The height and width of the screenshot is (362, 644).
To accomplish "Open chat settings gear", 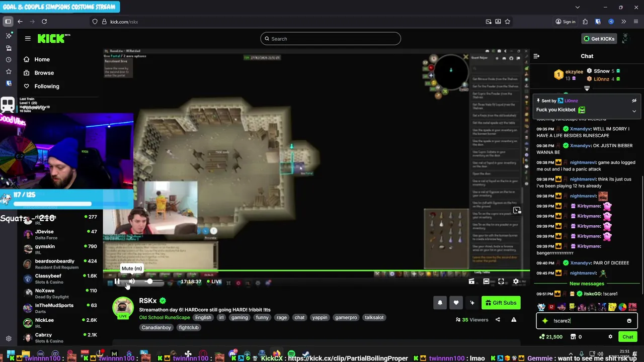I will (610, 337).
